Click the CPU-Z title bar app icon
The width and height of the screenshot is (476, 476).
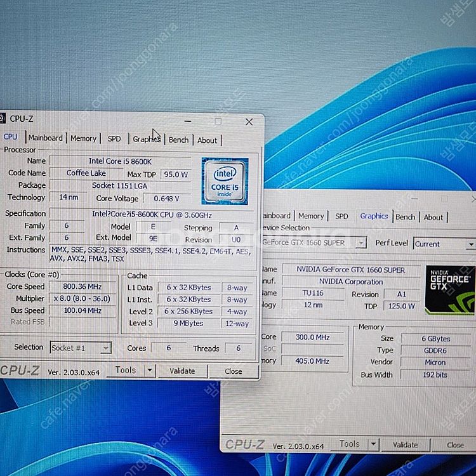coord(3,118)
